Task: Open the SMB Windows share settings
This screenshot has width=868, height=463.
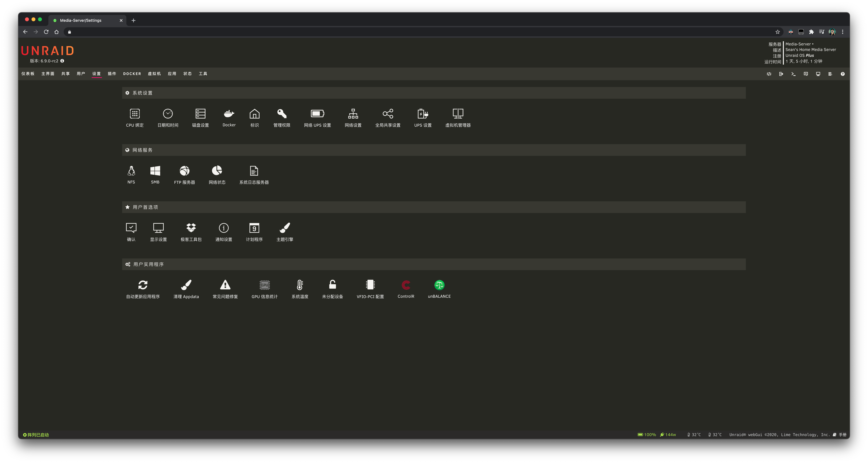Action: point(155,171)
